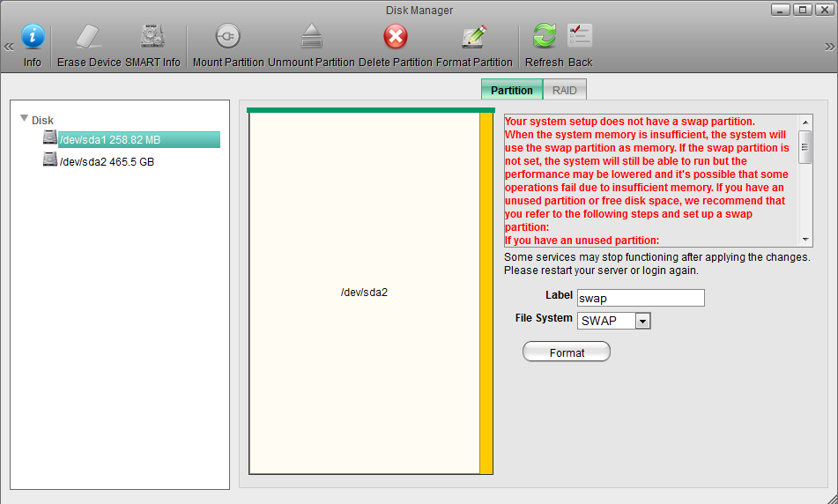Click the /dev/sda2 partition map block
838x504 pixels.
click(x=364, y=293)
